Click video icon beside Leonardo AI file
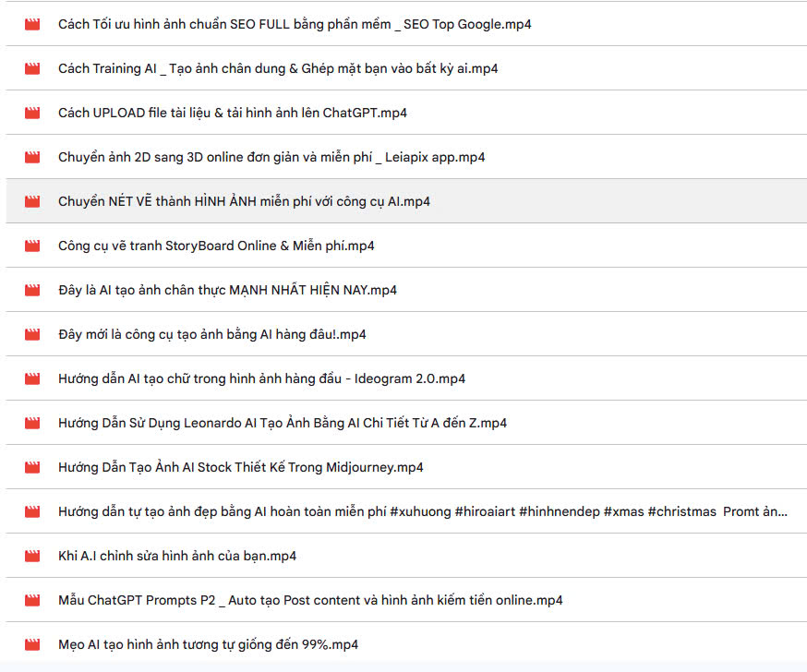This screenshot has height=672, width=807. point(32,423)
